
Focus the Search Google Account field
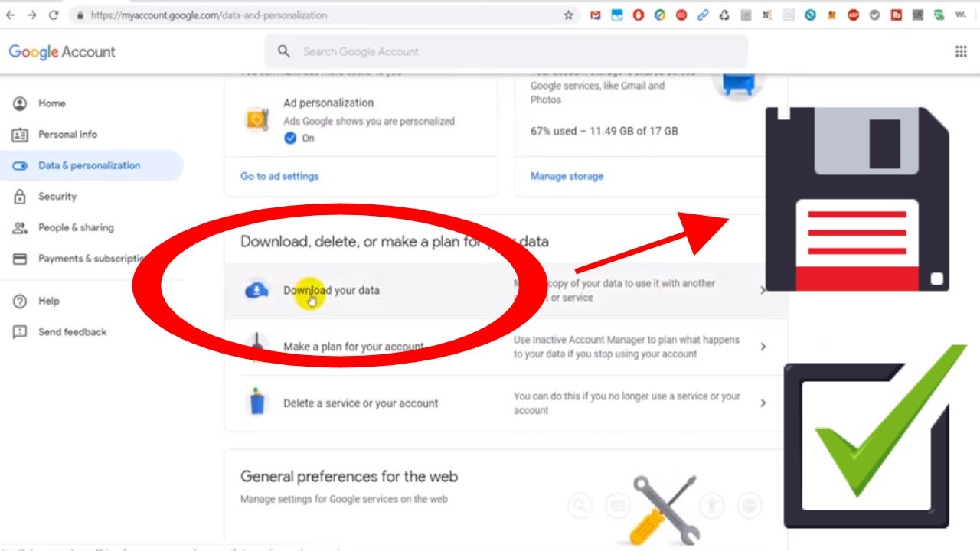(x=506, y=51)
